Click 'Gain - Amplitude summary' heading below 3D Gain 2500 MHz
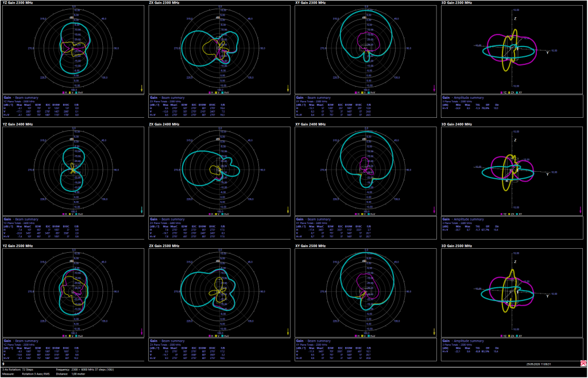Screen dimensions: 588x378 463,341
